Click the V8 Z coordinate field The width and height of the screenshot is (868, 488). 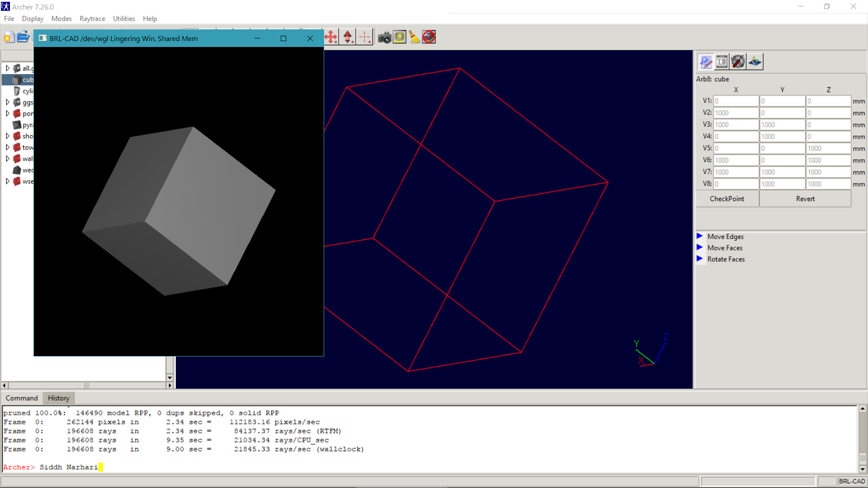point(828,184)
